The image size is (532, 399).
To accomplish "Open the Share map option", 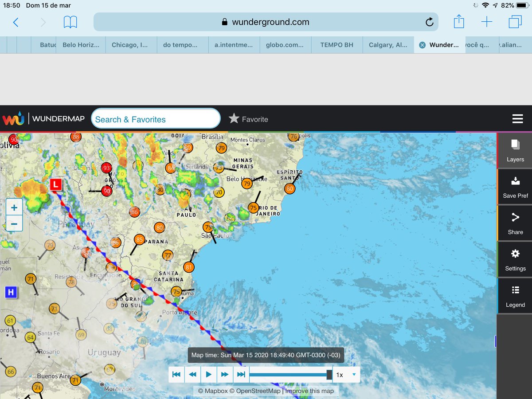I will coord(515,223).
